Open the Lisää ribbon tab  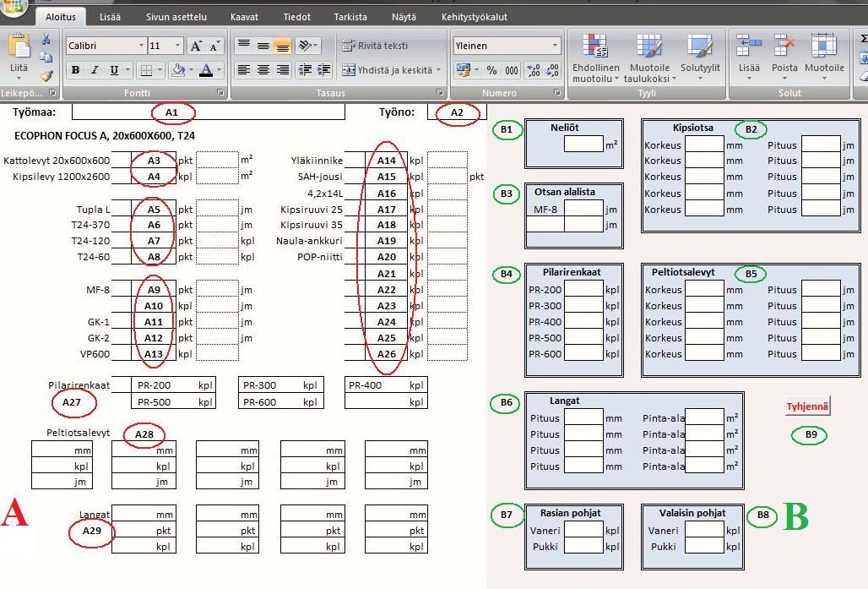coord(110,17)
